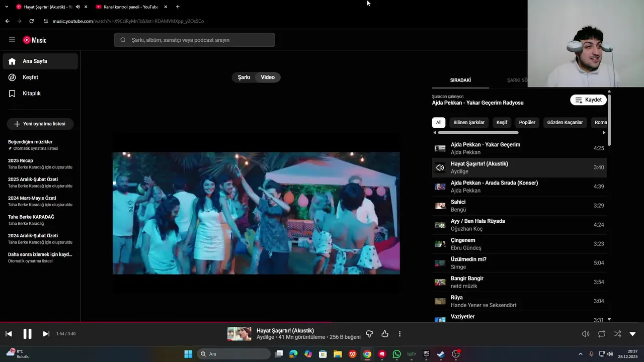
Task: Open Steam from the taskbar
Action: 441,354
